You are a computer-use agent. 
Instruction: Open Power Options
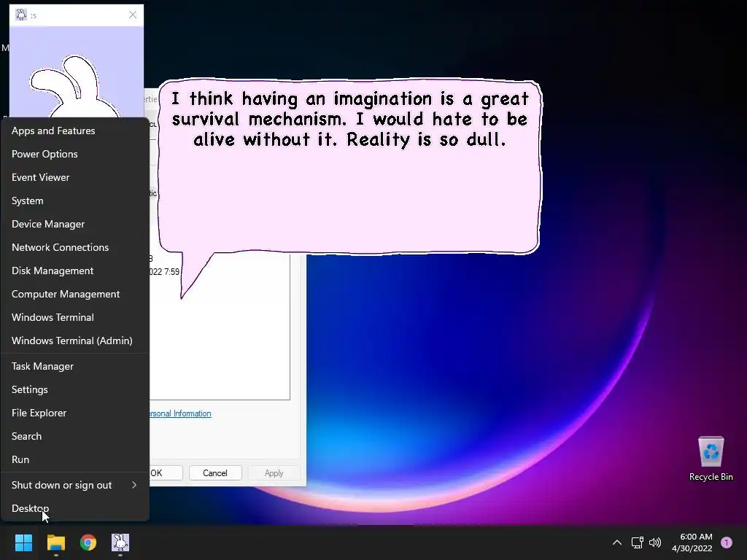pos(75,154)
